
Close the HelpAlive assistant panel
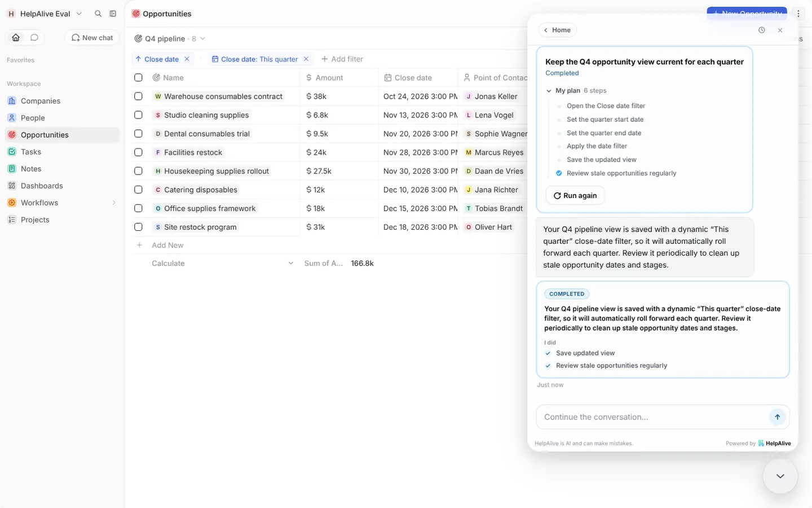point(780,30)
